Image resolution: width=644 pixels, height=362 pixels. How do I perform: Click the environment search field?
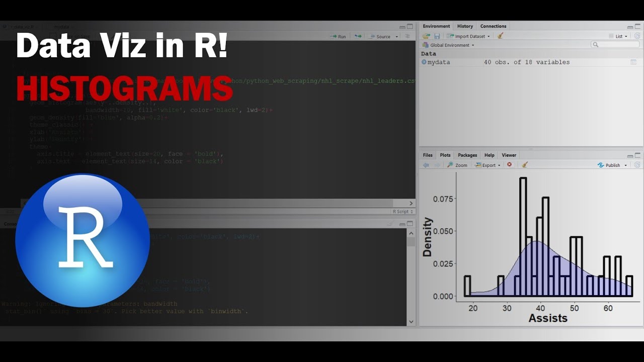click(615, 45)
